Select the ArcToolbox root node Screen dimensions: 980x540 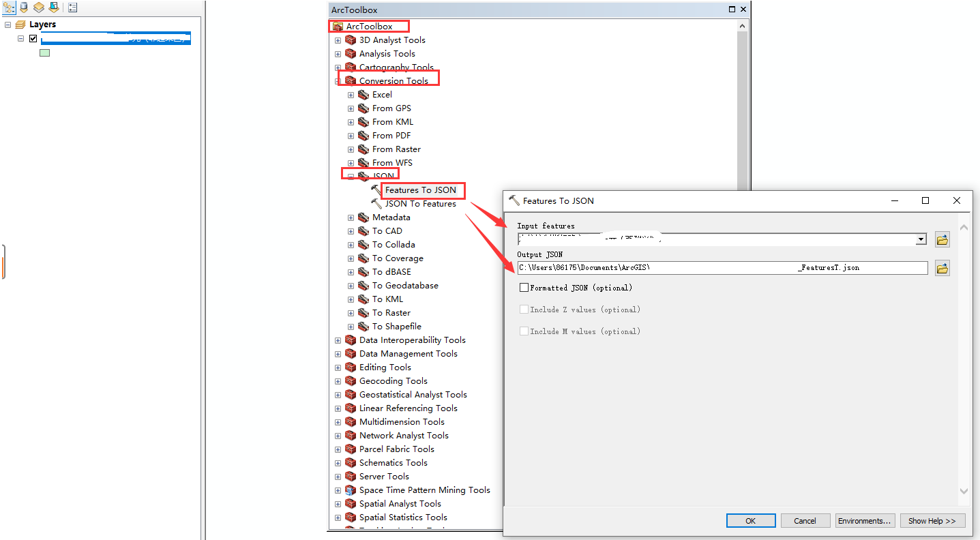(x=369, y=27)
